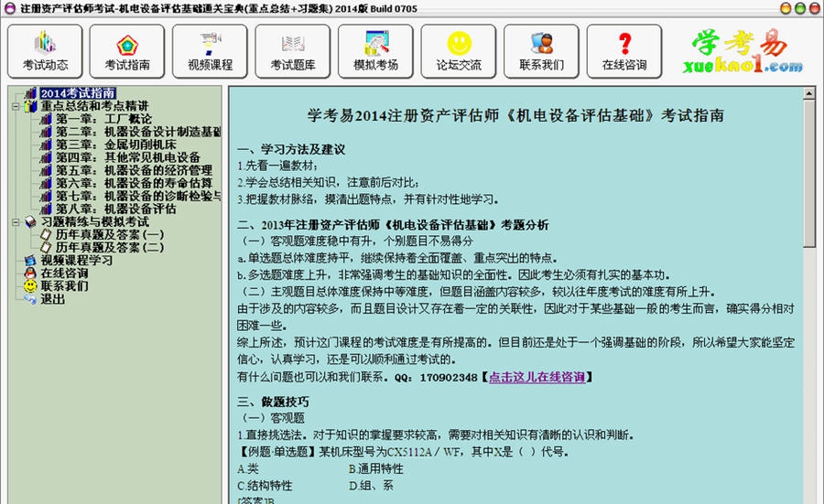Click the page title 学考易2014注册资产评估师
This screenshot has width=824, height=504.
[515, 115]
